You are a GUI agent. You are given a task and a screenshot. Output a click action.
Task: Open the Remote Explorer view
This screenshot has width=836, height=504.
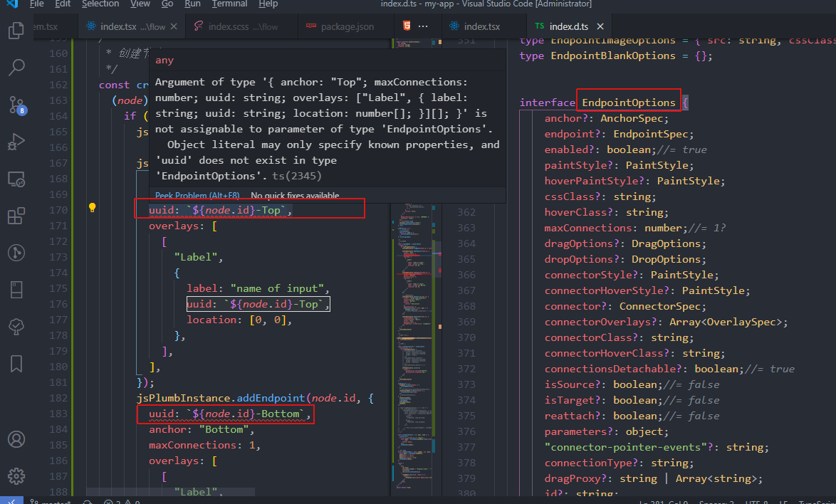[x=16, y=179]
